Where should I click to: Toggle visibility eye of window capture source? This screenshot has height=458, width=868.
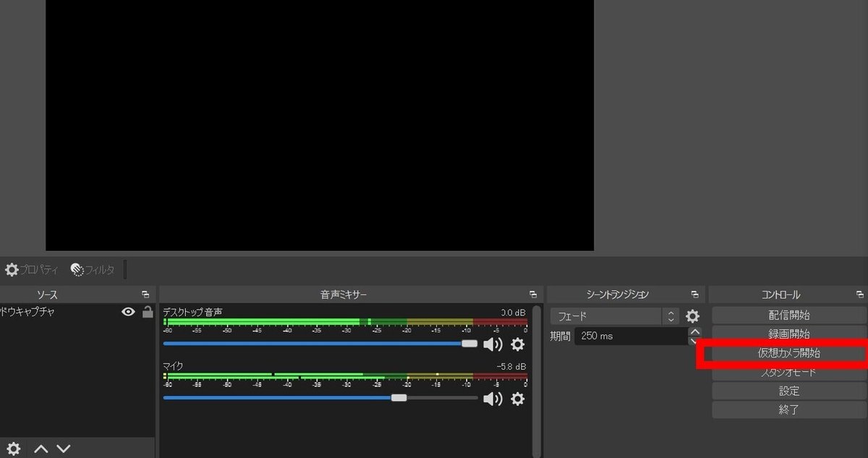point(129,312)
